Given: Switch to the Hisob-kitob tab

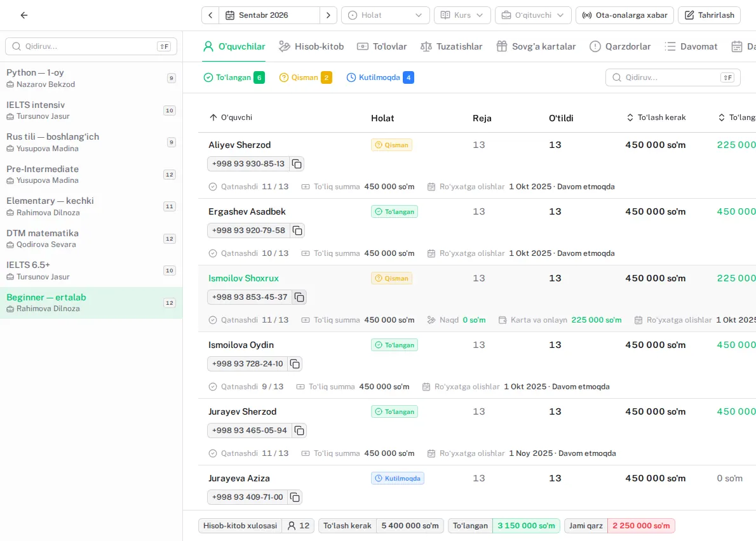Looking at the screenshot, I should click(311, 47).
